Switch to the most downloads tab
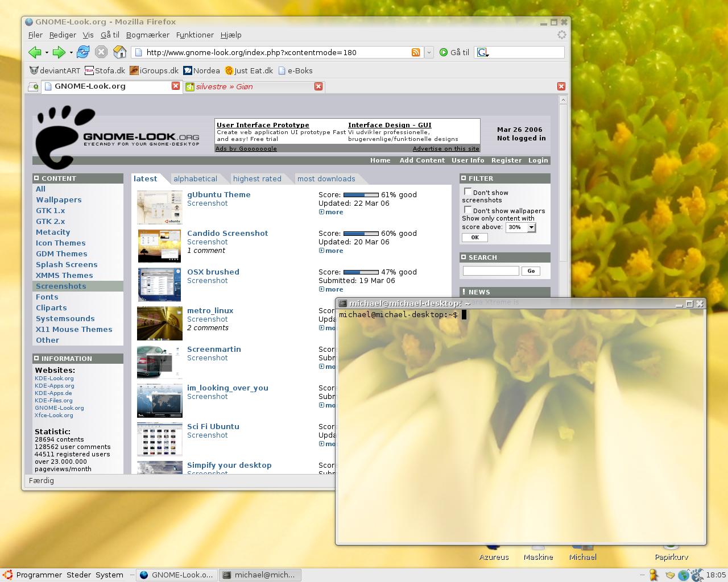 tap(326, 178)
